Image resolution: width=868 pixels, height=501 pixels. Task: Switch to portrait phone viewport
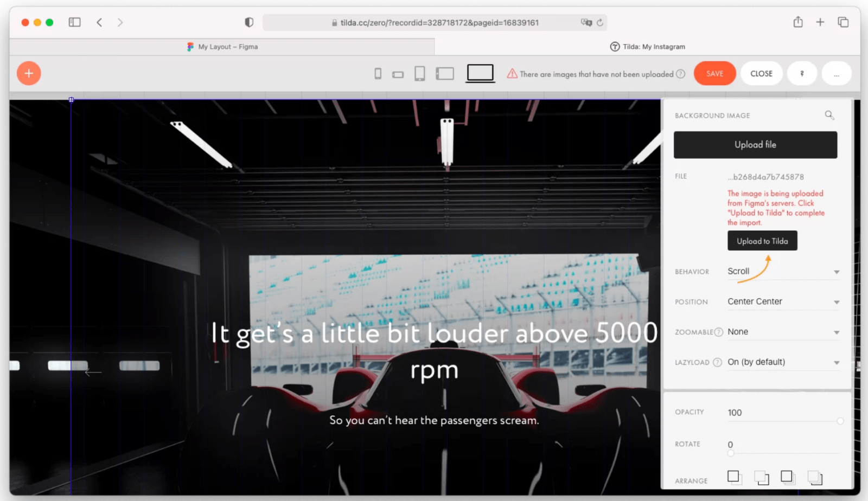point(378,74)
